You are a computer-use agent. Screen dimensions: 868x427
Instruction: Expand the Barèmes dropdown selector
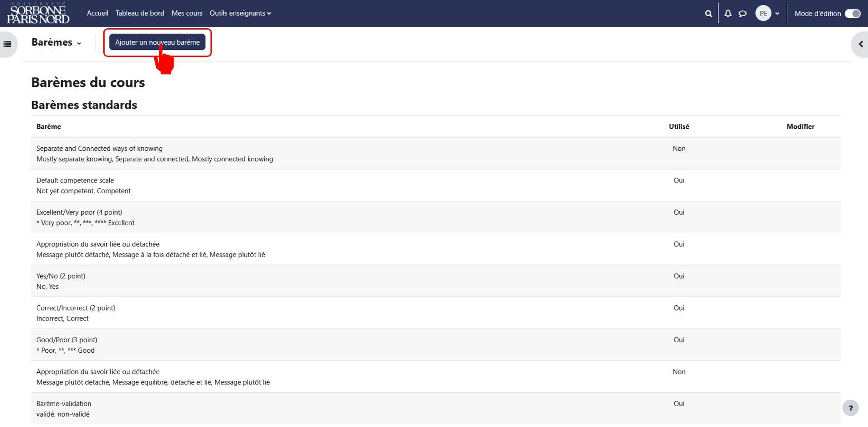pyautogui.click(x=56, y=42)
